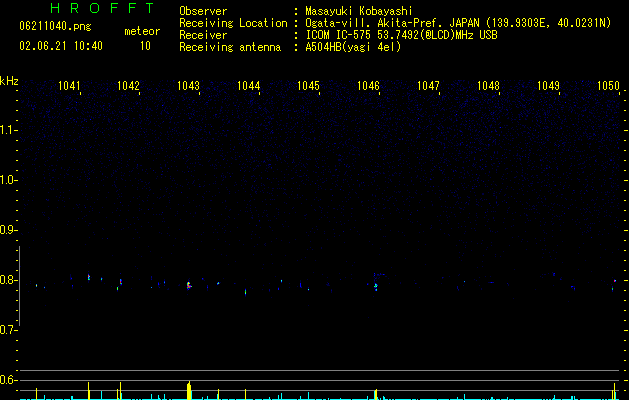
Task: Click the meteor echo near 1046
Action: pos(376,286)
